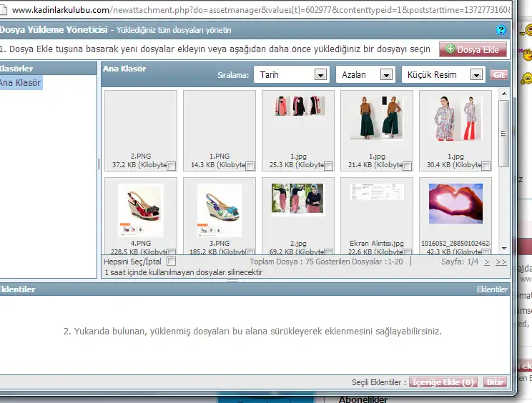Screen dimensions: 532x403
Task: Click the blue help question mark icon
Action: click(501, 30)
